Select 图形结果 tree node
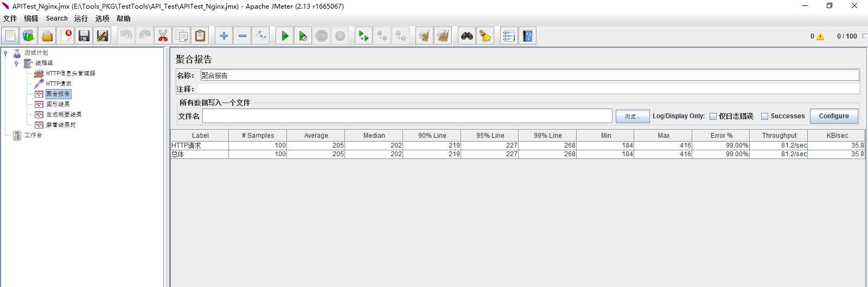This screenshot has height=287, width=868. [58, 104]
